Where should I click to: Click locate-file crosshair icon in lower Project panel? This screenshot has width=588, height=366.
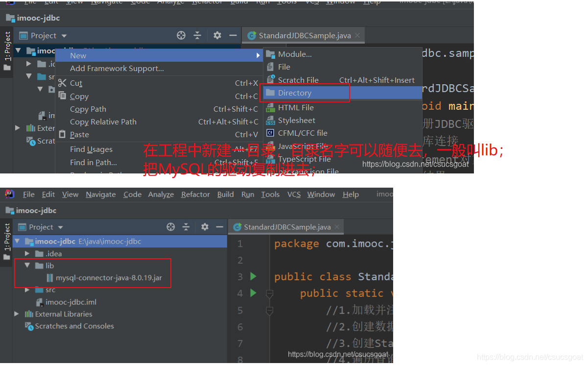click(x=170, y=227)
